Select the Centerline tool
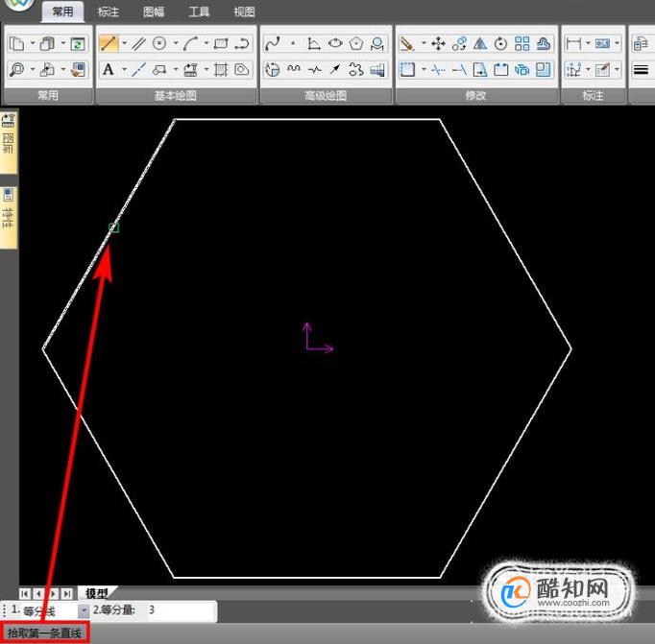 [138, 70]
